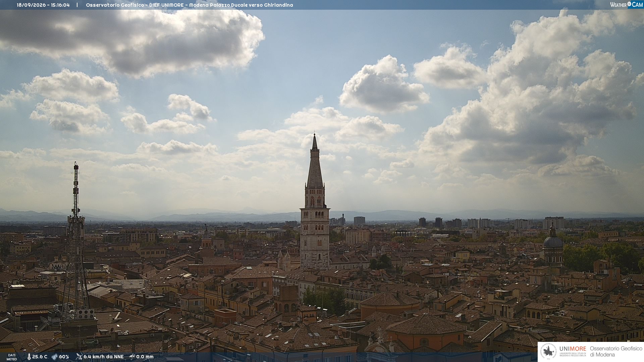Viewport: 644px width, 362px height.
Task: Click the humidity water droplets icon
Action: click(54, 357)
